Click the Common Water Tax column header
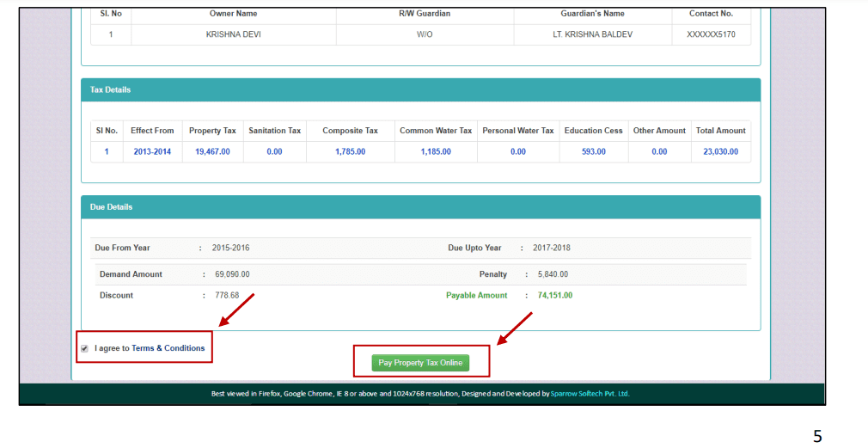 (x=436, y=131)
